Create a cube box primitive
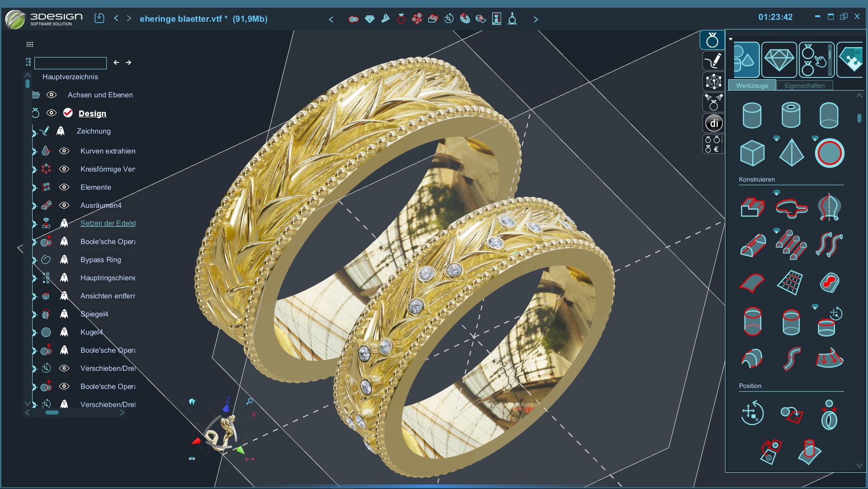868x489 pixels. (752, 153)
